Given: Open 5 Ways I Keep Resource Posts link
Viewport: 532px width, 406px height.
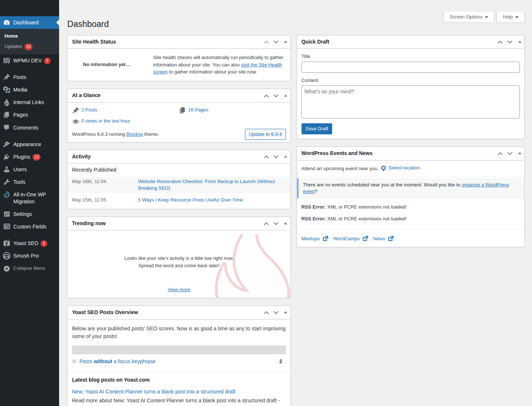Looking at the screenshot, I should click(190, 200).
